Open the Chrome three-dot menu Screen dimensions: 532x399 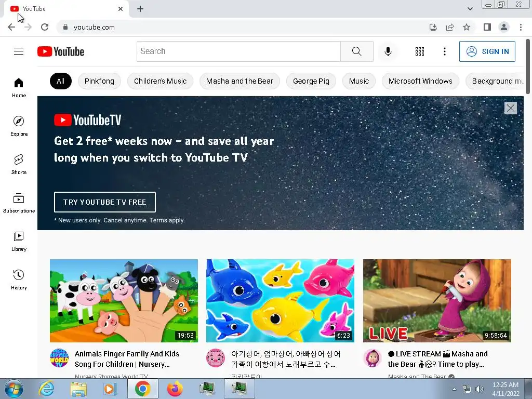(521, 27)
